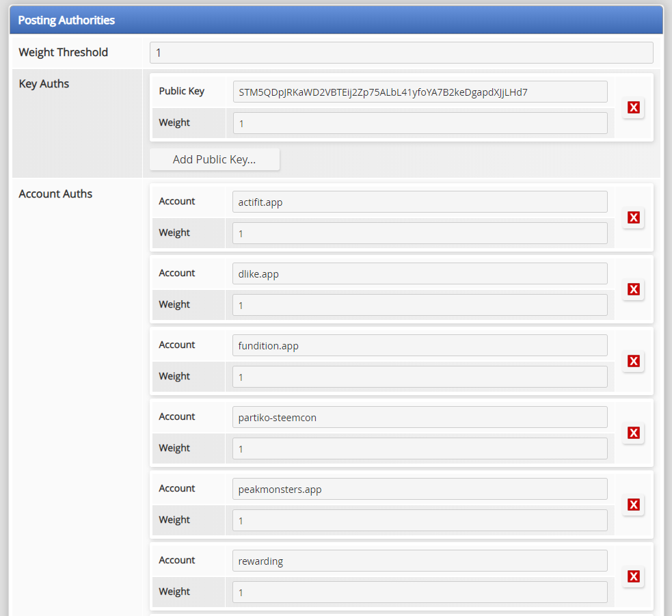This screenshot has height=616, width=672.
Task: Edit the partiko-steemcon account name field
Action: coord(420,417)
